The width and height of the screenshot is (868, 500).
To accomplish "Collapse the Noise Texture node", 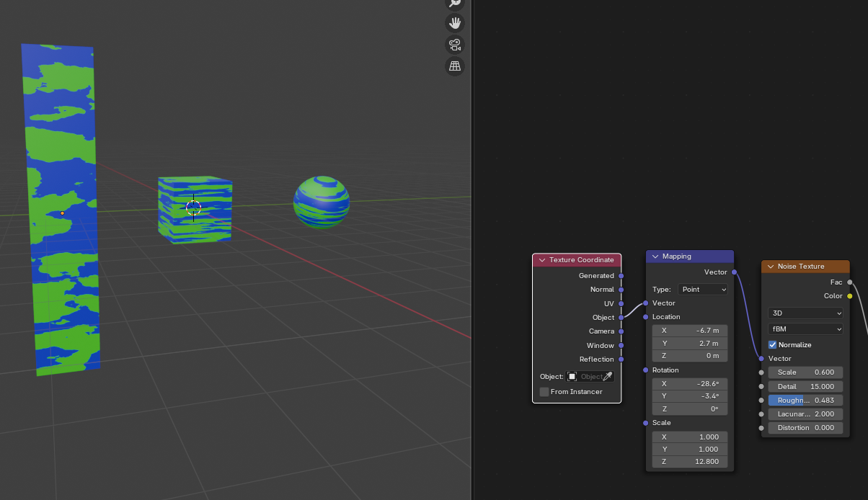I will (771, 267).
